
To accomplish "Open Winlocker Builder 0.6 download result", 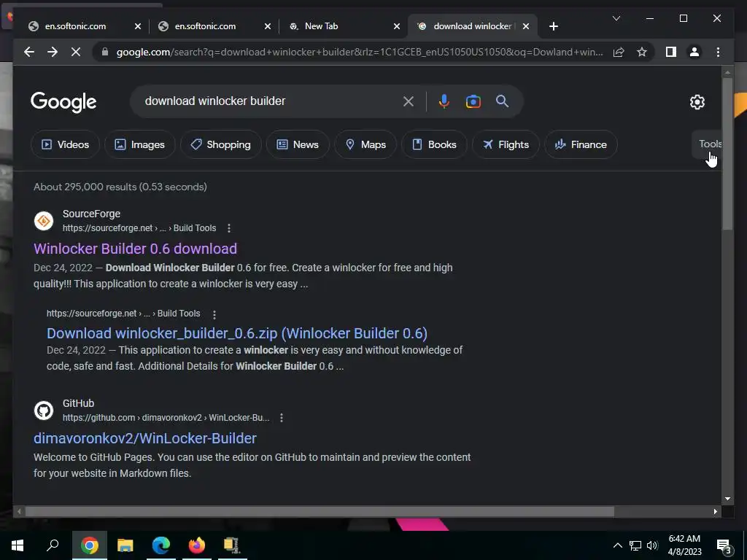I will (135, 249).
